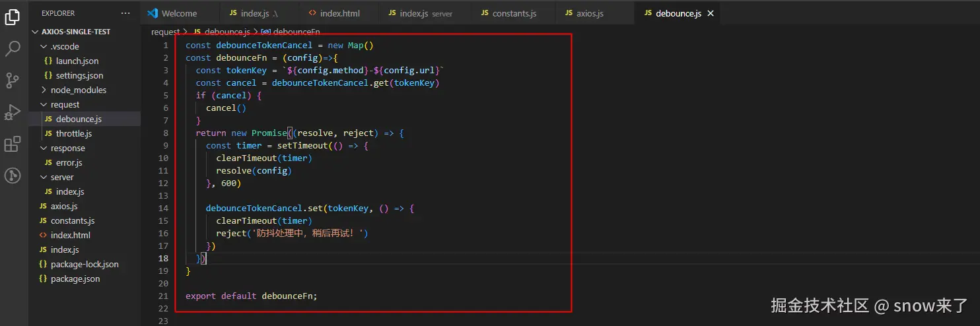This screenshot has height=326, width=980.
Task: Open debounce.js in the Explorer tree
Action: pyautogui.click(x=85, y=119)
